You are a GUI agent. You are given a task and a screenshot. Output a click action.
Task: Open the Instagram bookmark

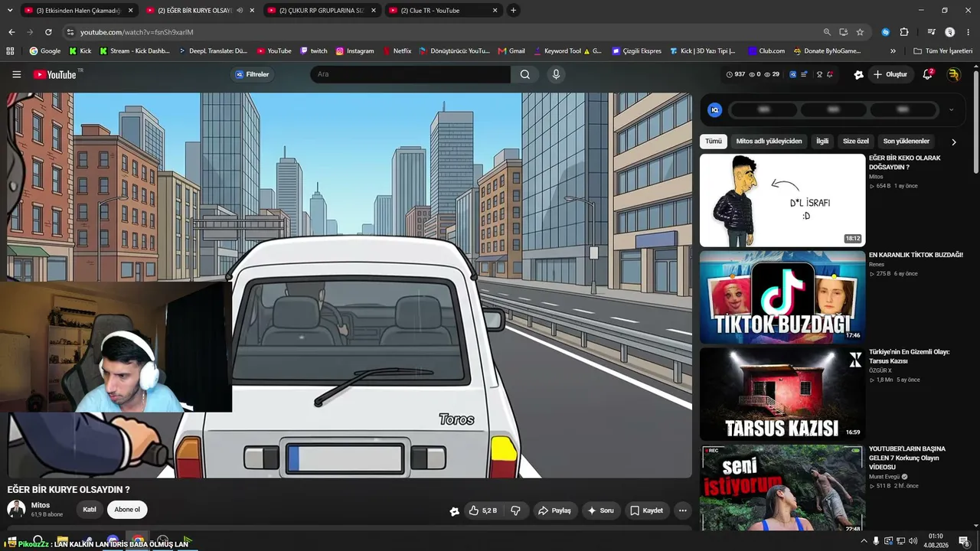[x=354, y=51]
